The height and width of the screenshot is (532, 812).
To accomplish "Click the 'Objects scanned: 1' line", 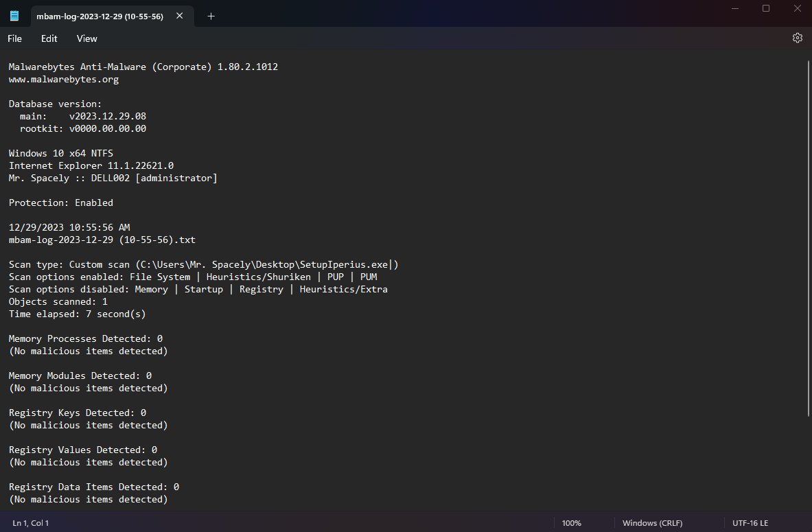I will point(58,301).
